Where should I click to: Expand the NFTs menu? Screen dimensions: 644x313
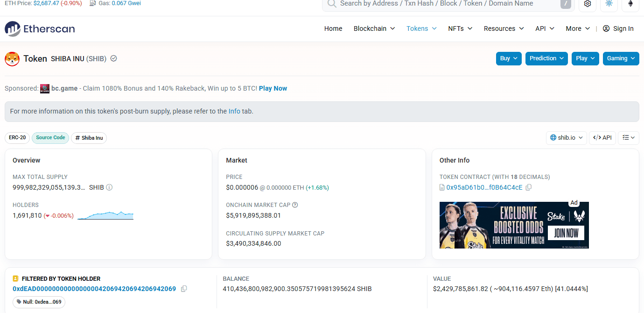460,28
